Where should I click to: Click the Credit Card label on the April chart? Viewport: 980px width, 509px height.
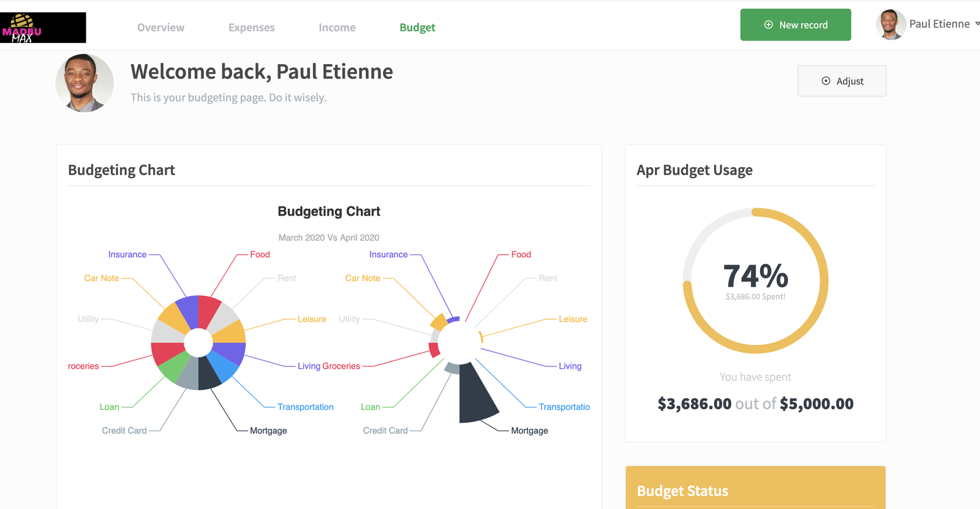385,431
